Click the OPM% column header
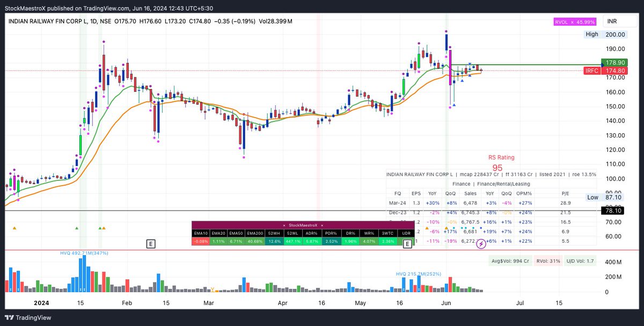Screen dimensions: 644x326 click(525, 193)
